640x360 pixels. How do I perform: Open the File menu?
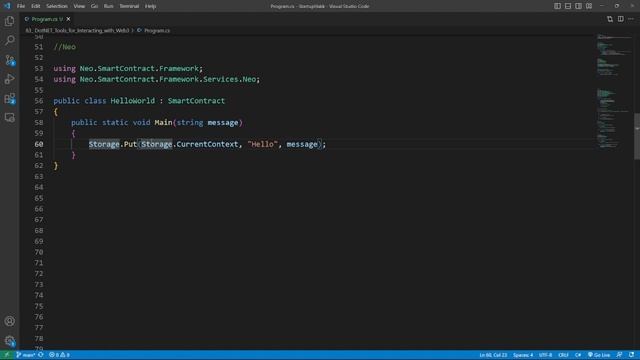pos(21,6)
